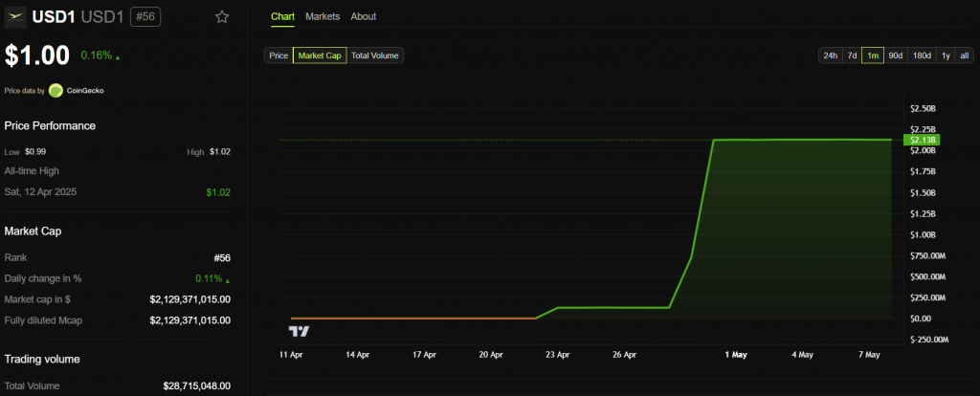Click the Total Volume $28,715,048.00 value

[x=197, y=386]
